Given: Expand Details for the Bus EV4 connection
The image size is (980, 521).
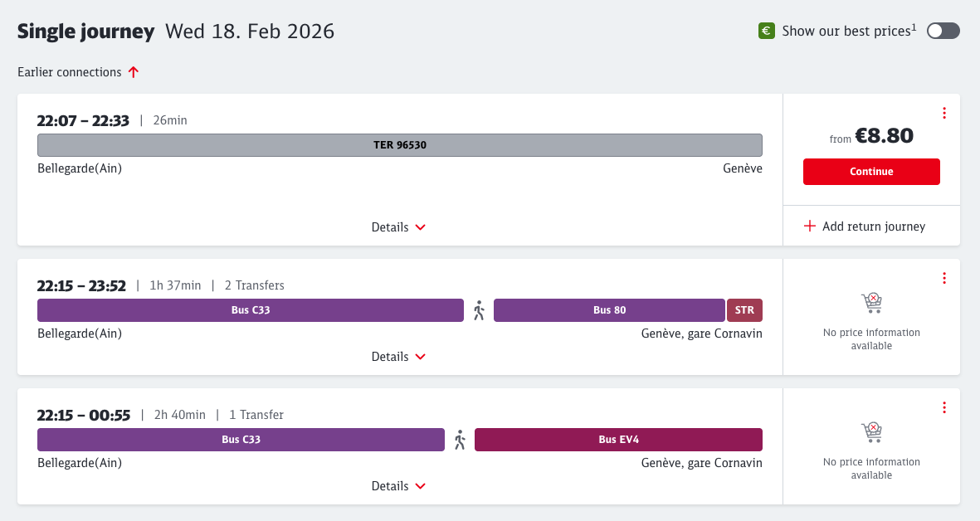Looking at the screenshot, I should coord(398,486).
